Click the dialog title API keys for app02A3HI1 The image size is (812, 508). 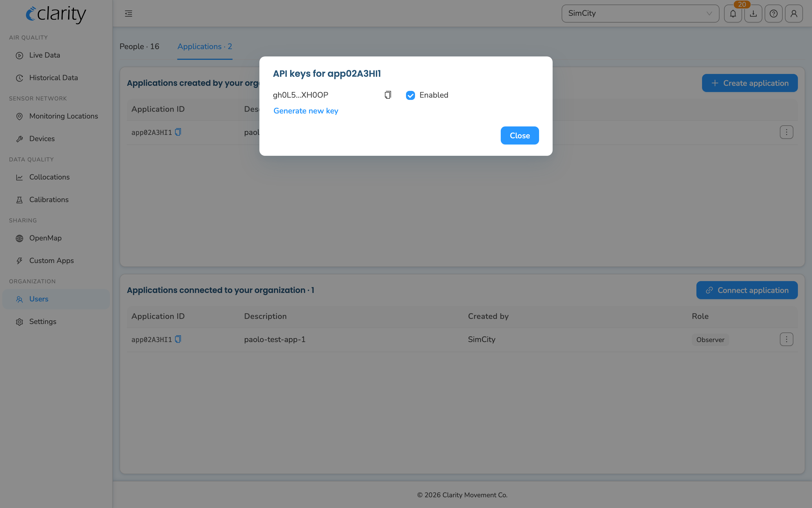pyautogui.click(x=327, y=74)
